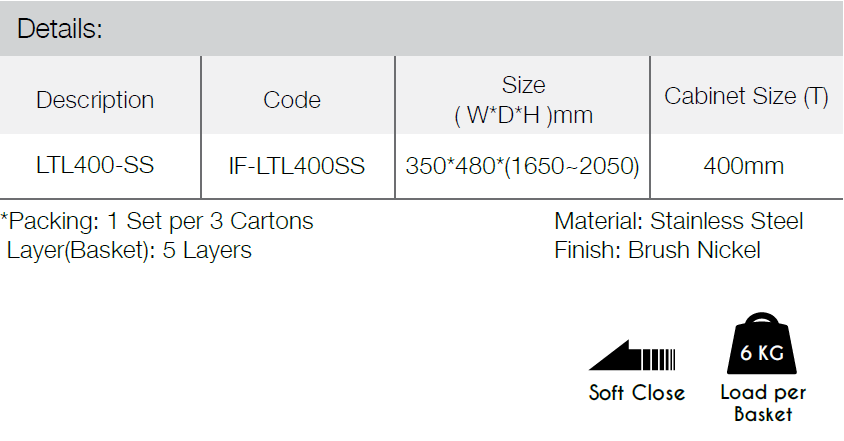The image size is (844, 441).
Task: Click the Material: Stainless Steel text
Action: point(679,221)
